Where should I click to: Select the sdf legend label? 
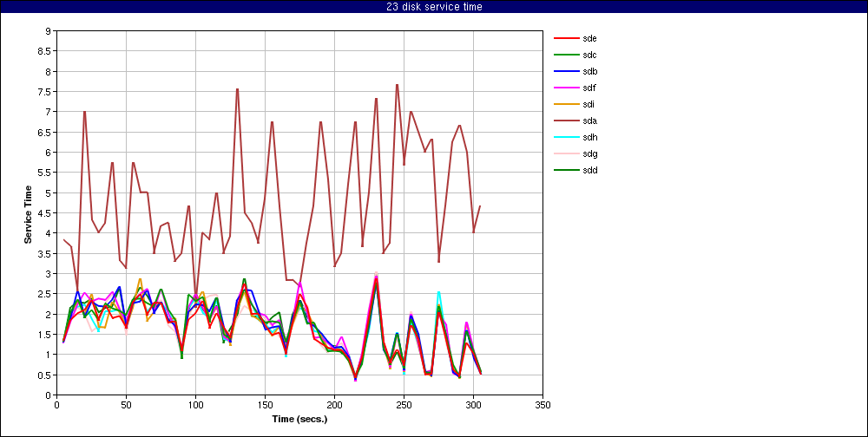coord(589,88)
